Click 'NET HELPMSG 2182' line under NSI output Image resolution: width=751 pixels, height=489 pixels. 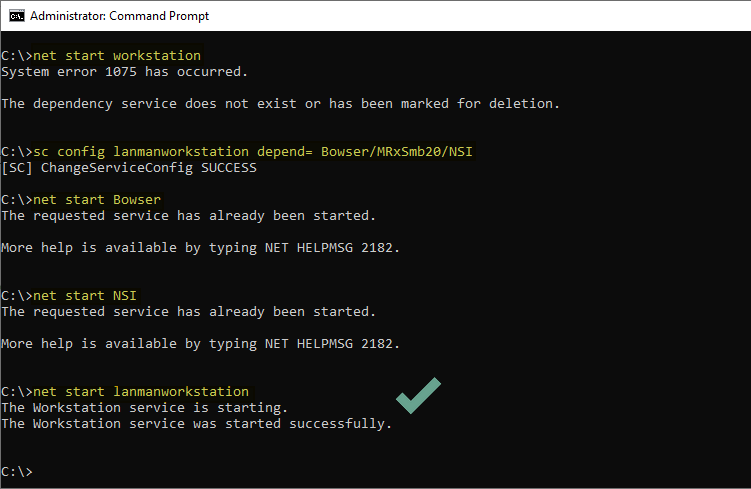click(200, 344)
